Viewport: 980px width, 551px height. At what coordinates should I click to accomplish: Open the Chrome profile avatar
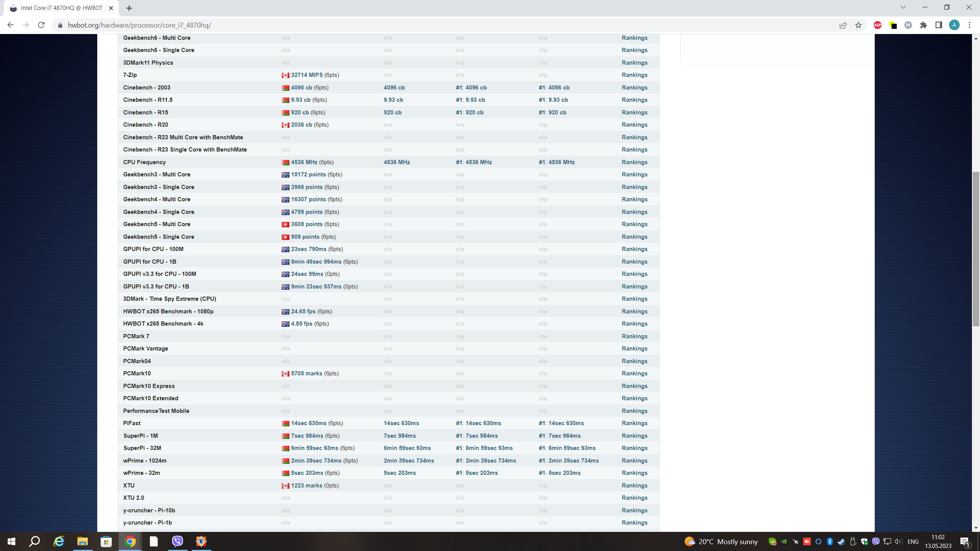[954, 25]
